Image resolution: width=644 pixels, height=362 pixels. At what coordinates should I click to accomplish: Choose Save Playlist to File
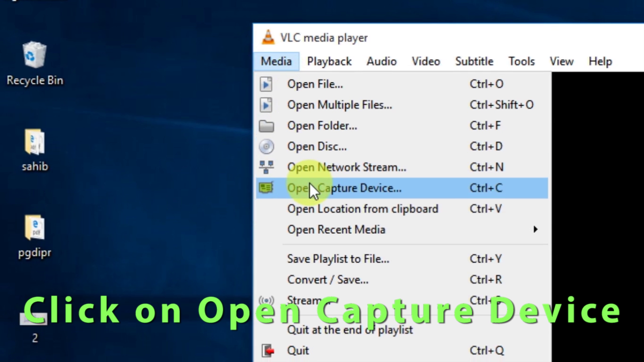click(x=402, y=259)
